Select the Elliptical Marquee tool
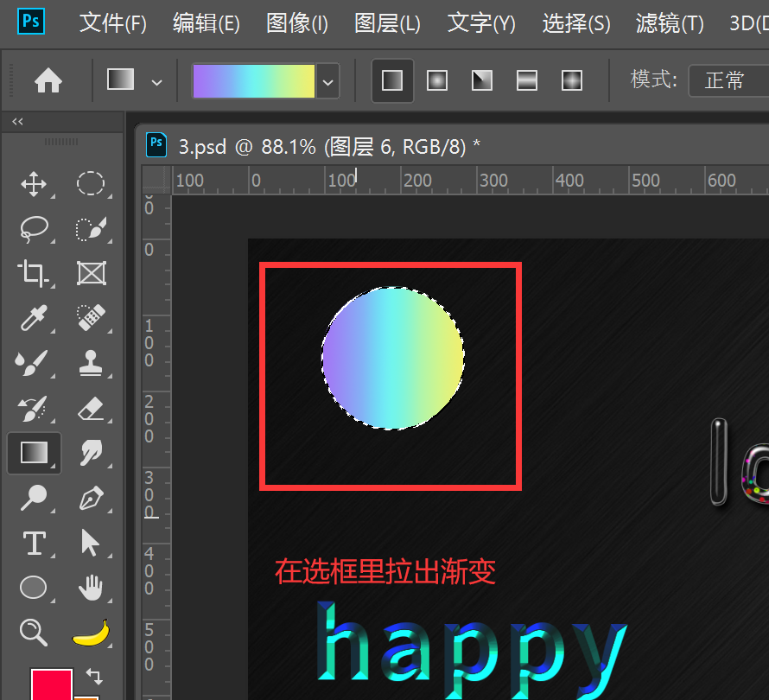This screenshot has height=700, width=769. pyautogui.click(x=91, y=184)
